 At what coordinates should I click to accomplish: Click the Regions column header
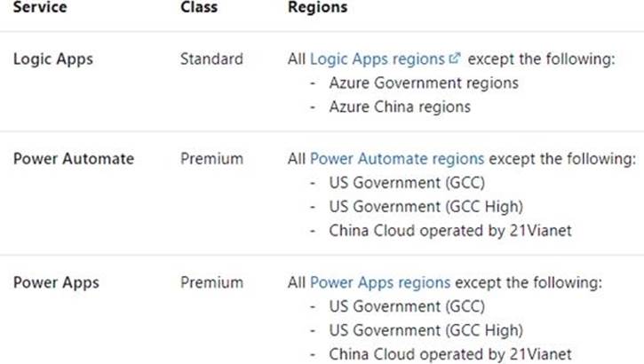(x=318, y=7)
